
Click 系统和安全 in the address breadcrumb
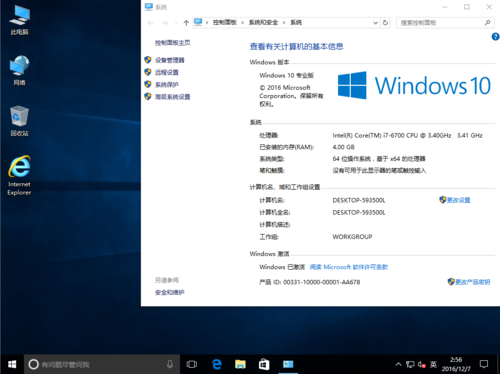pos(263,22)
